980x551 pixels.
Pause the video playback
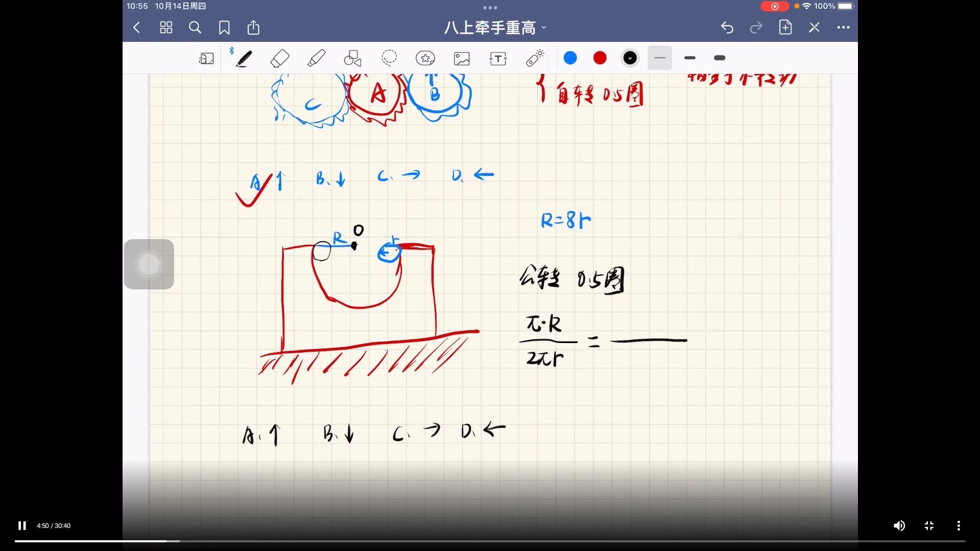click(22, 525)
